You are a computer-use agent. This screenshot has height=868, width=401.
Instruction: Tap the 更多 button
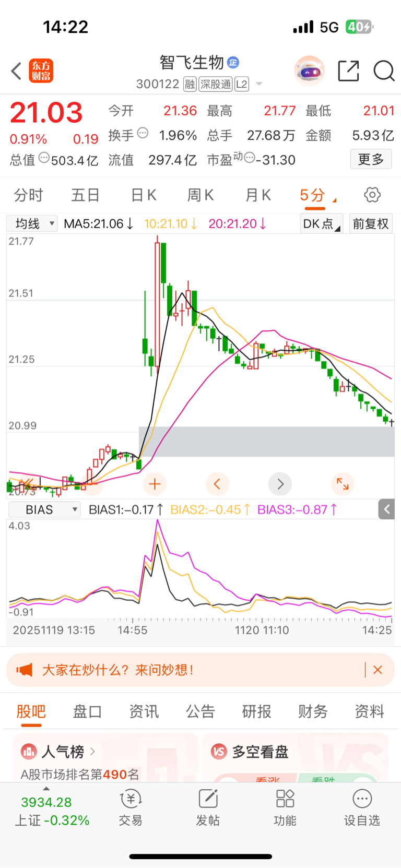click(x=371, y=159)
